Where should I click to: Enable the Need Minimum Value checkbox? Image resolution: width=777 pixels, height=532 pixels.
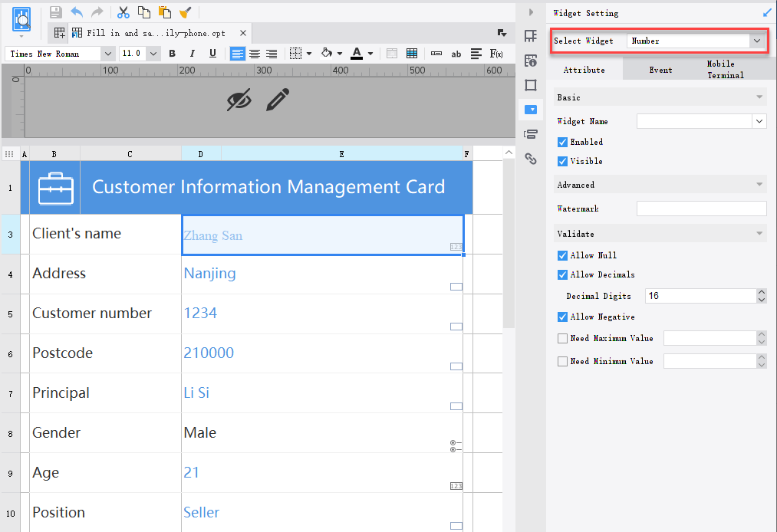click(562, 362)
